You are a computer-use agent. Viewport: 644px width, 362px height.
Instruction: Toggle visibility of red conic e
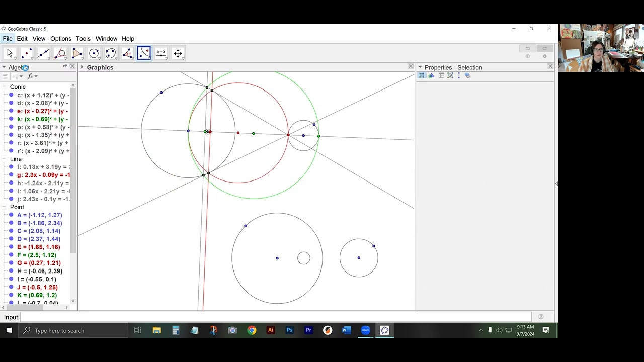point(11,111)
